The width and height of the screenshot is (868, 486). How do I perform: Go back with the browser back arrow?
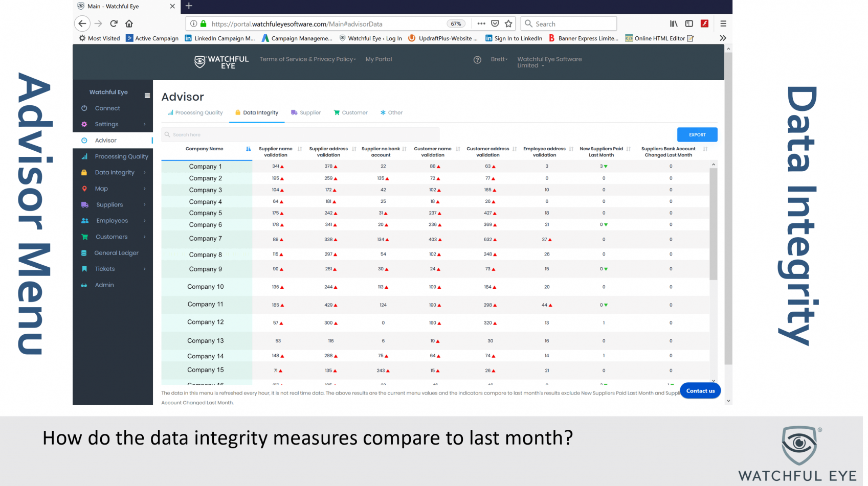coord(82,24)
